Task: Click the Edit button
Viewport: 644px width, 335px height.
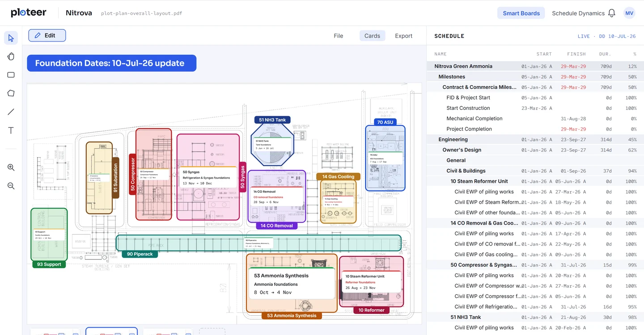Action: tap(47, 35)
